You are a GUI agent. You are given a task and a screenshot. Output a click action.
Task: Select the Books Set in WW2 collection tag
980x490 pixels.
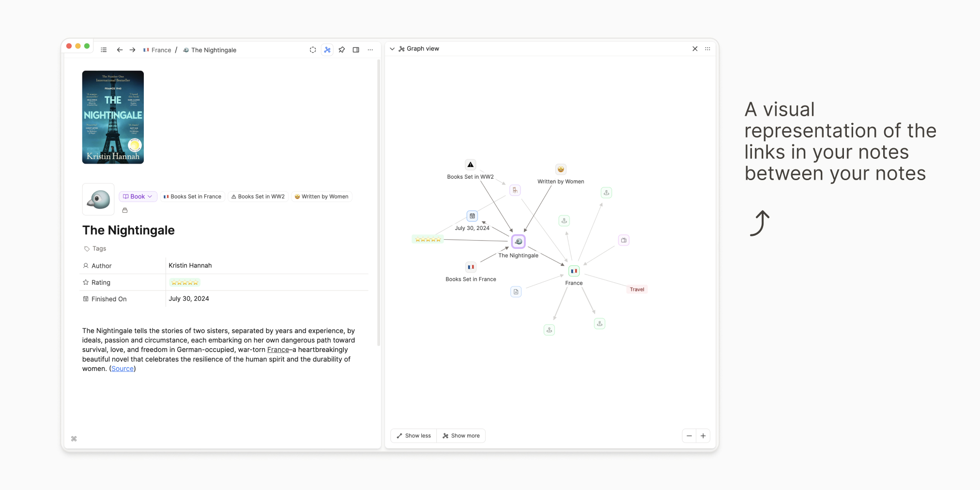[x=258, y=197]
